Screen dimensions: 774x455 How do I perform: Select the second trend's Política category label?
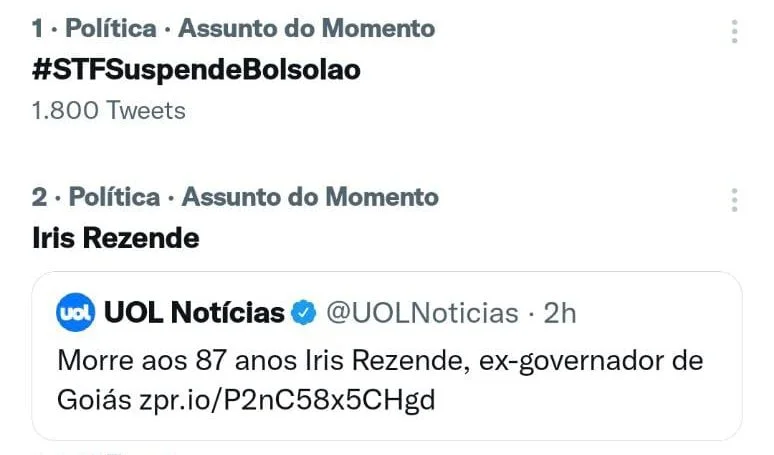coord(114,197)
